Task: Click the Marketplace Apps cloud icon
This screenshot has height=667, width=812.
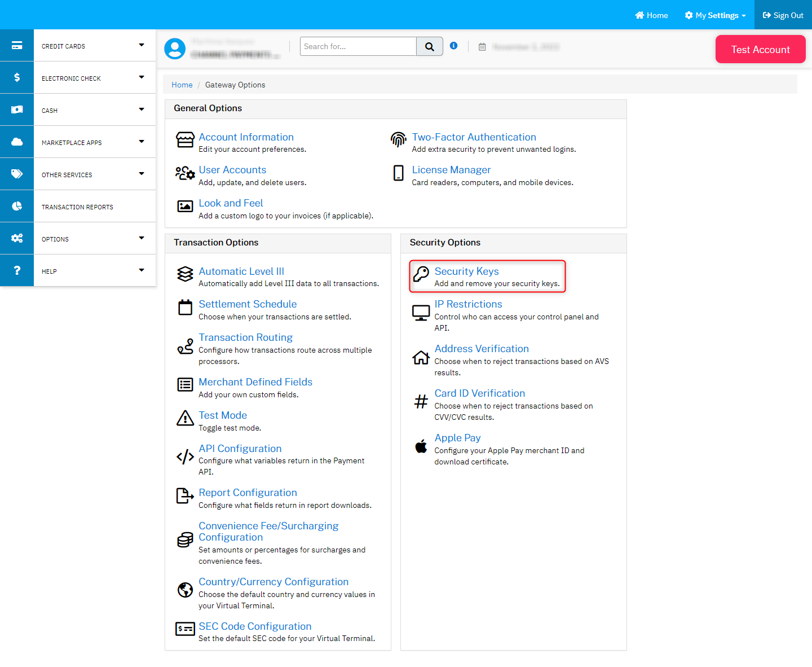Action: (x=17, y=142)
